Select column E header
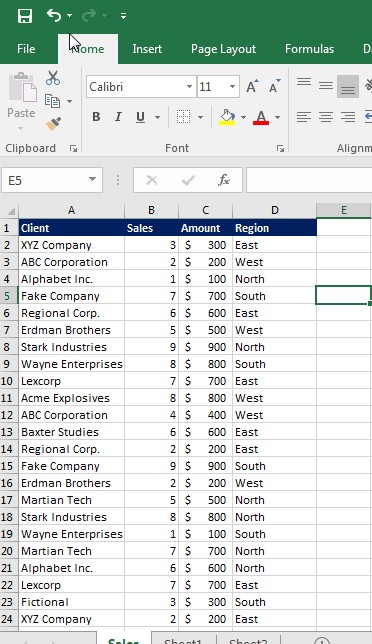This screenshot has height=644, width=372. tap(344, 210)
